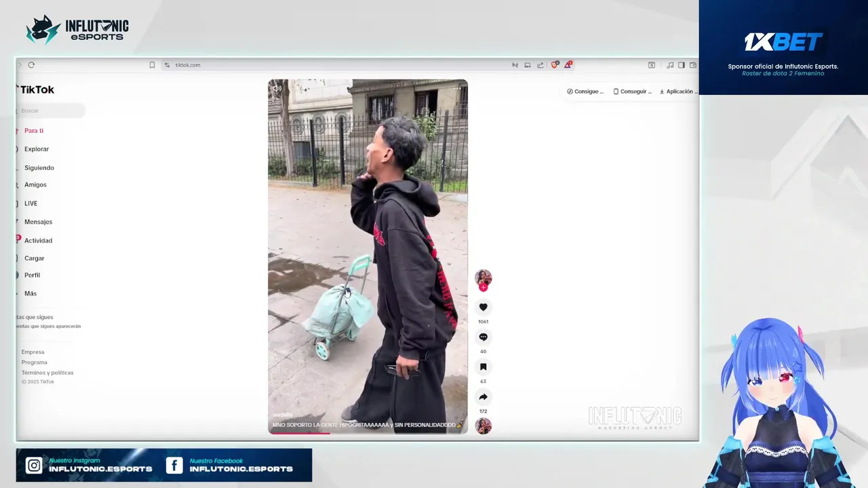Click the Brave Shields lion icon
The image size is (868, 488).
click(555, 65)
